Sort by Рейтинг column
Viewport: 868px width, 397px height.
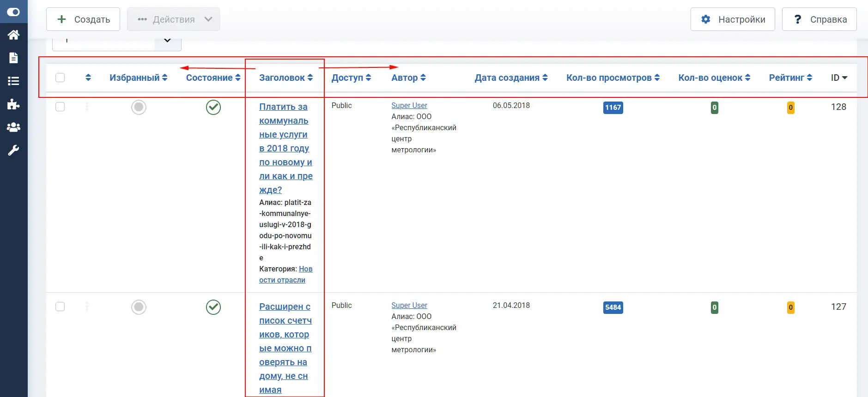coord(790,78)
